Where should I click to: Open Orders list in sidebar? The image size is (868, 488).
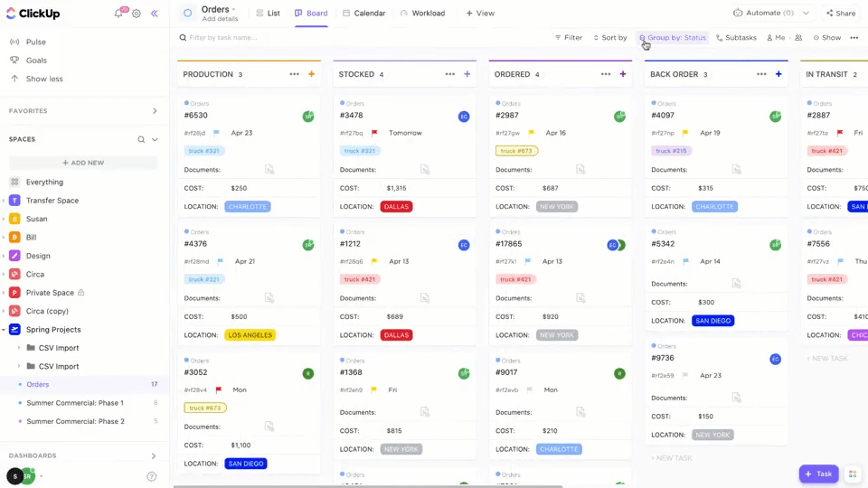38,385
